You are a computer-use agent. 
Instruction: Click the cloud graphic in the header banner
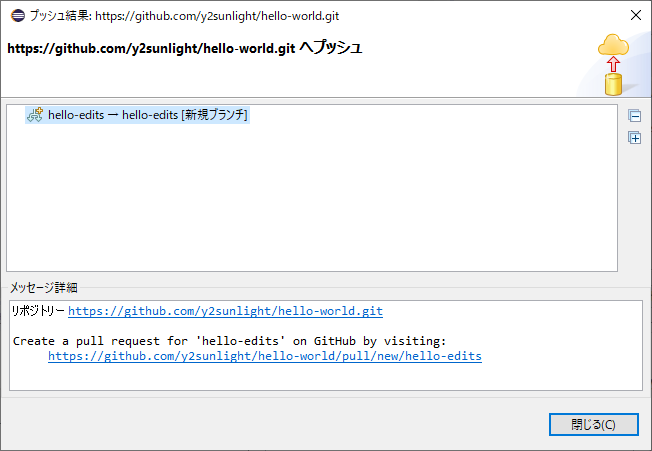[612, 46]
